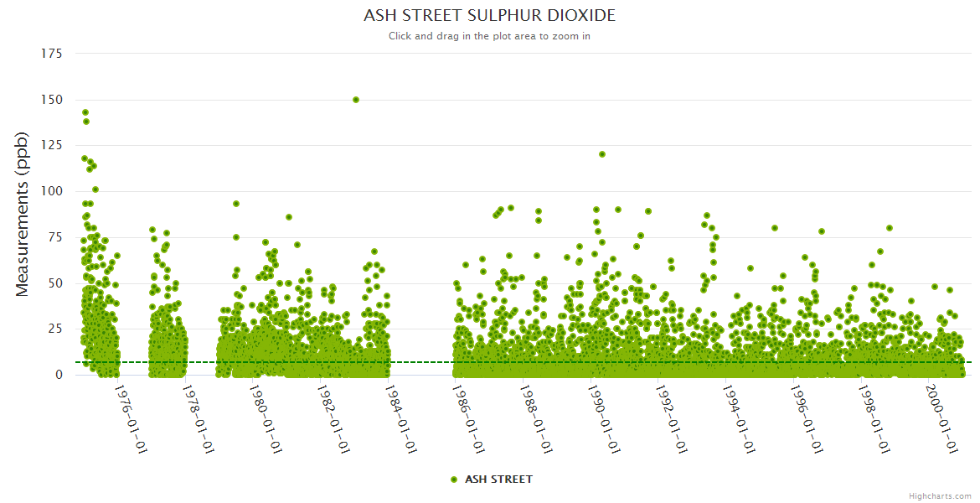Click the 175 y-axis tick label
This screenshot has height=503, width=980.
click(x=51, y=54)
